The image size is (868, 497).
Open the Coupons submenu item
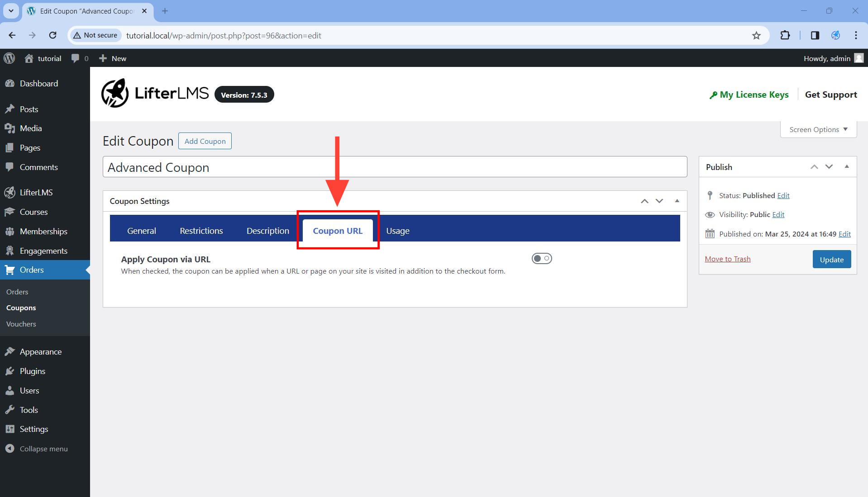(21, 308)
